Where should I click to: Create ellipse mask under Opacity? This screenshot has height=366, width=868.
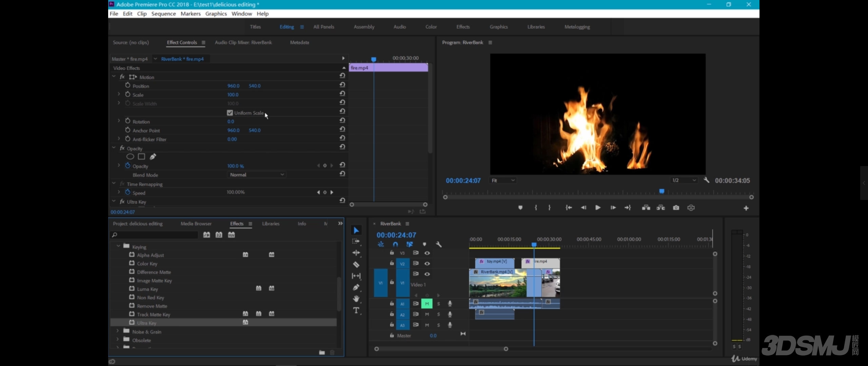[x=130, y=157]
